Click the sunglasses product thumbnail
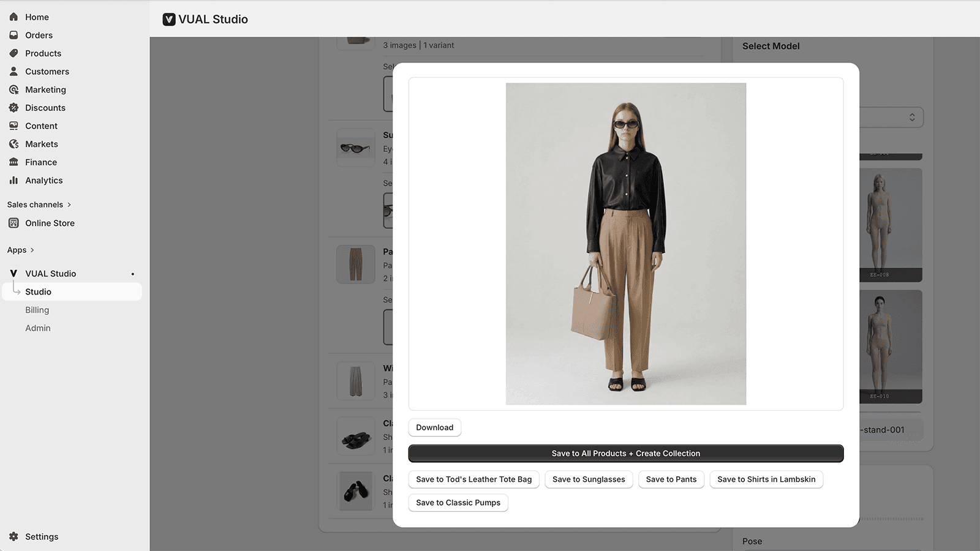Screen dimensions: 980x551 tap(356, 148)
